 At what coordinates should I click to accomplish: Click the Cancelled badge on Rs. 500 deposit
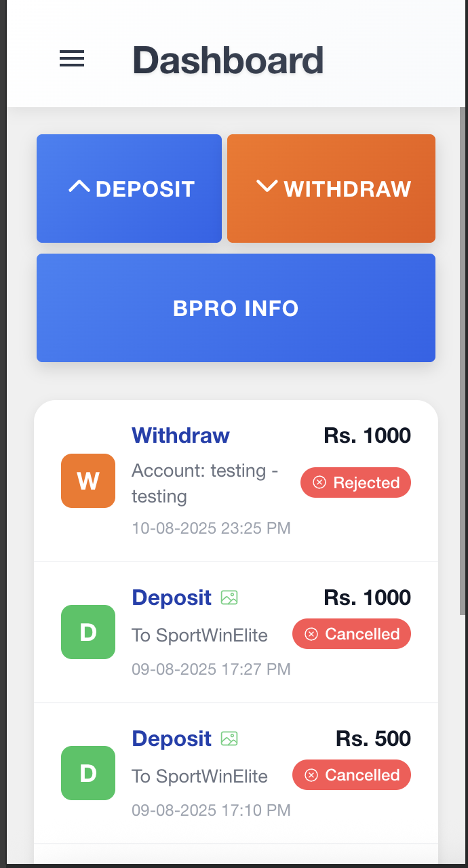tap(351, 774)
